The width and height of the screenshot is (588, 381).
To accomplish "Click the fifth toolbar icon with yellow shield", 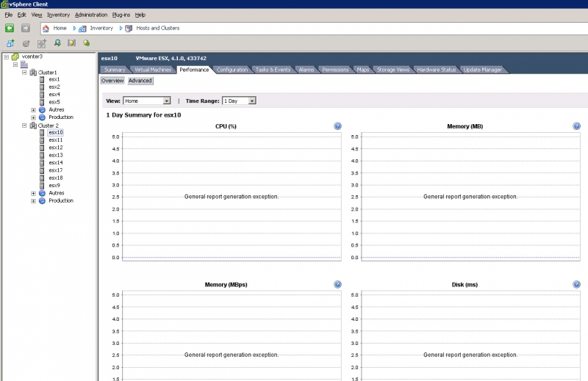I will (x=71, y=43).
